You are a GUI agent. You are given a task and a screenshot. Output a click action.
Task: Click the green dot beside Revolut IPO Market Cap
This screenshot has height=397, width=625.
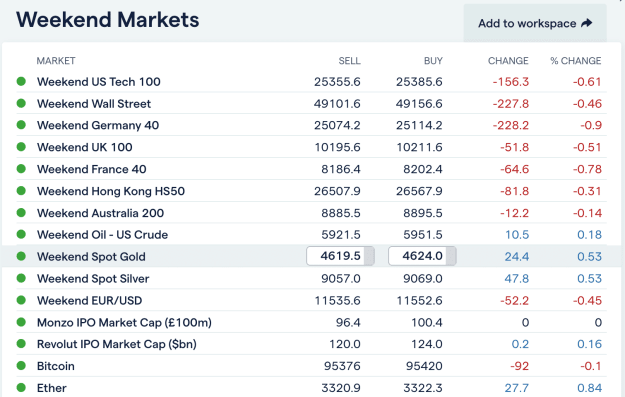[x=21, y=344]
